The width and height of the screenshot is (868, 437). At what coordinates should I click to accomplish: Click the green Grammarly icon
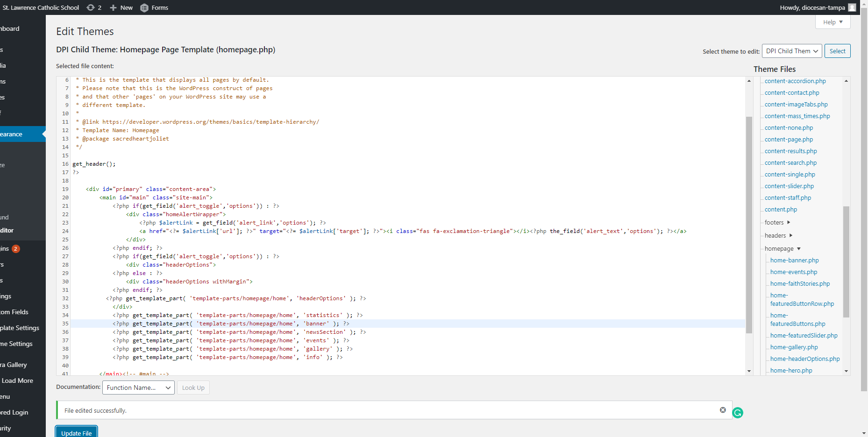point(738,413)
